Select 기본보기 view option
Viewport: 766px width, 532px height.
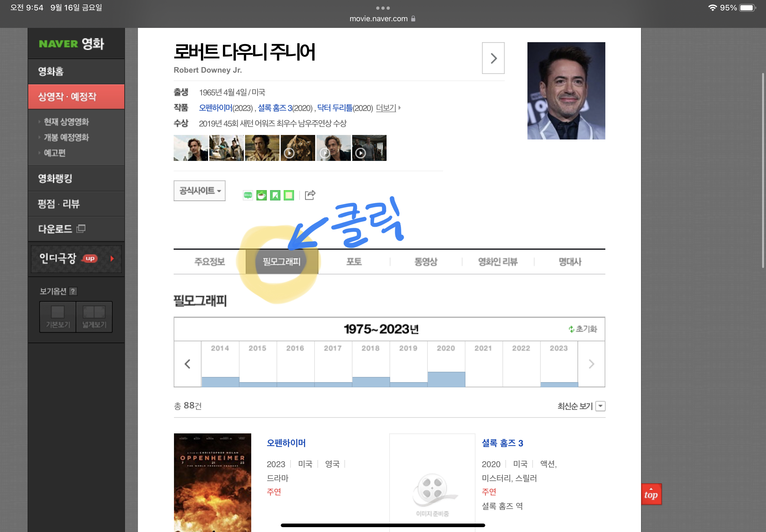(58, 317)
